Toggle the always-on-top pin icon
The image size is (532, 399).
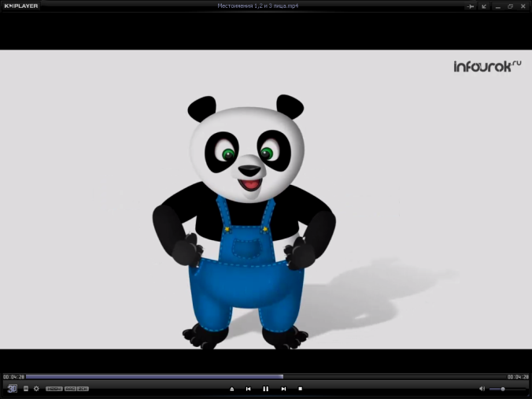(x=471, y=6)
